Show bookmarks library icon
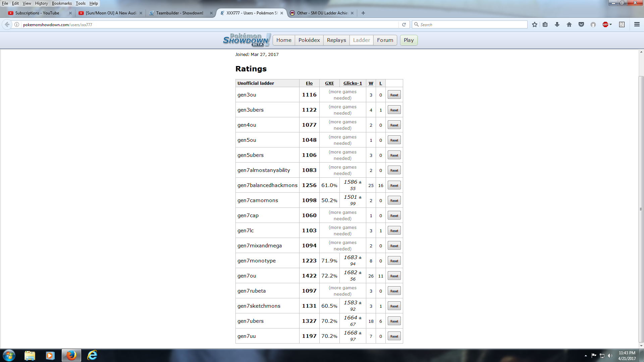Screen dimensions: 644x362 click(545, 24)
